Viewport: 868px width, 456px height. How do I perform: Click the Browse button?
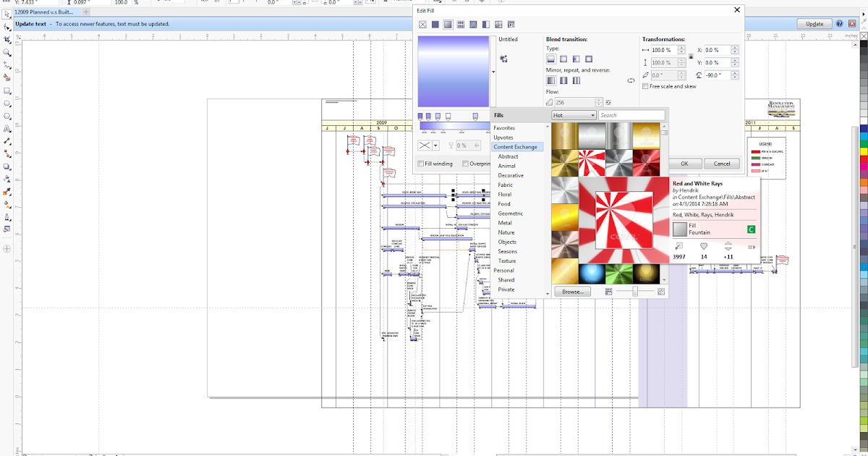pyautogui.click(x=572, y=291)
